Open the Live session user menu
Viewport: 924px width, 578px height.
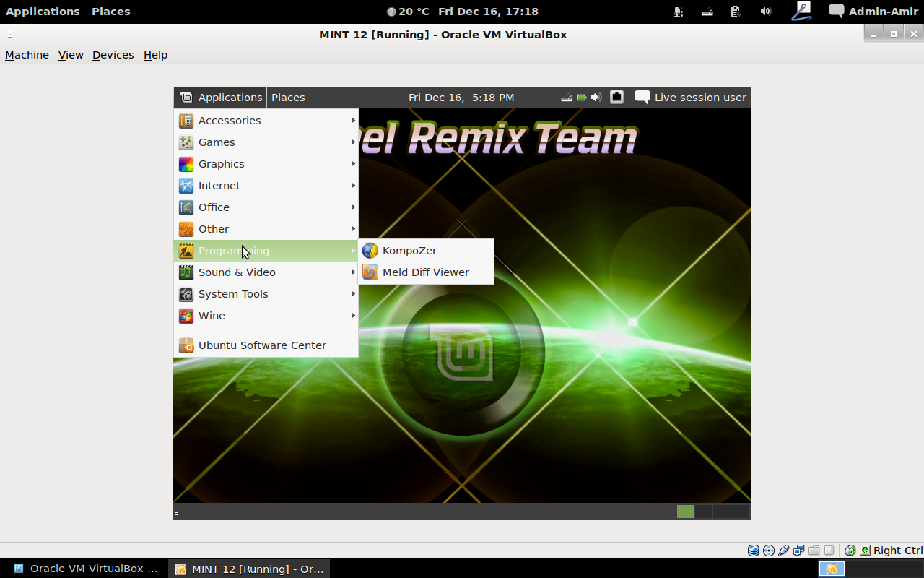pos(700,98)
